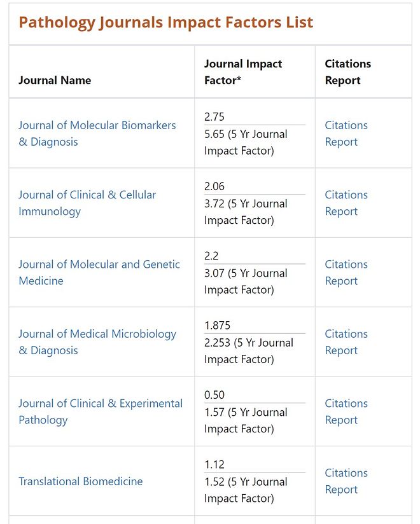Click the 2.75 impact factor value
Screen dimensions: 420x524
click(x=214, y=117)
